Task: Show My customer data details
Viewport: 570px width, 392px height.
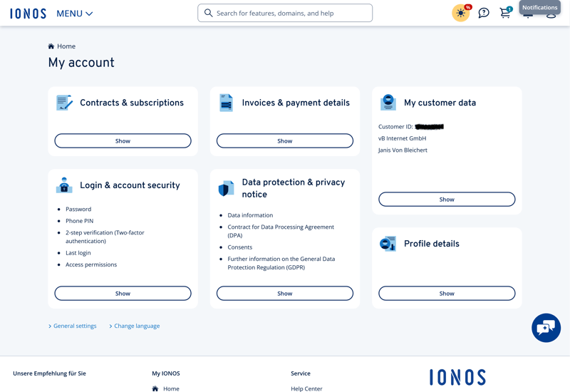Action: [447, 200]
